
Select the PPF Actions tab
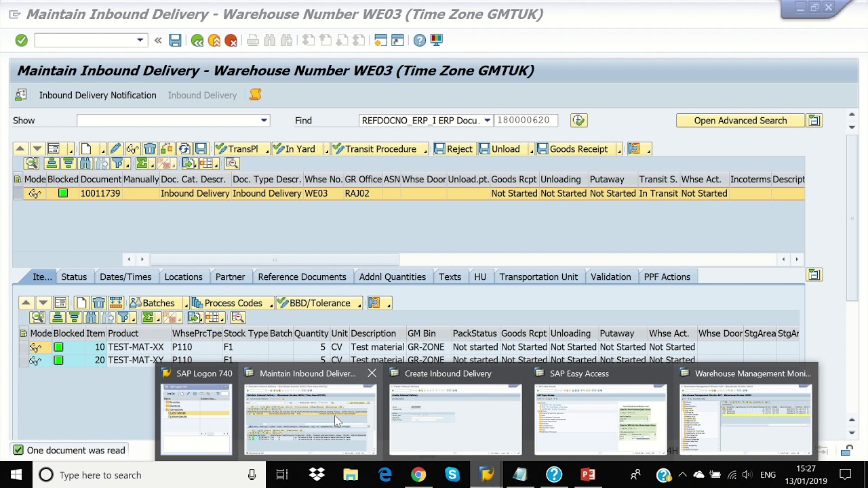click(667, 277)
